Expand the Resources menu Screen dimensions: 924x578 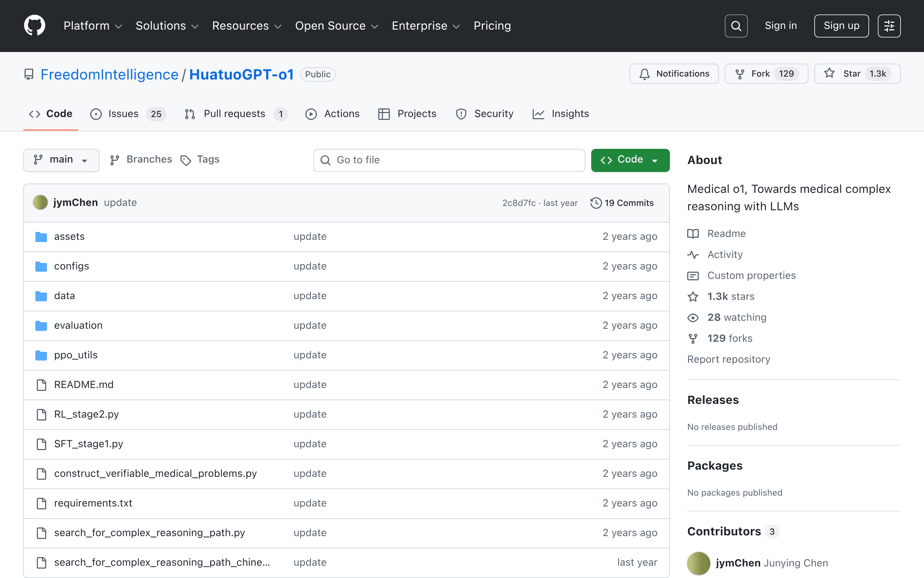coord(247,26)
